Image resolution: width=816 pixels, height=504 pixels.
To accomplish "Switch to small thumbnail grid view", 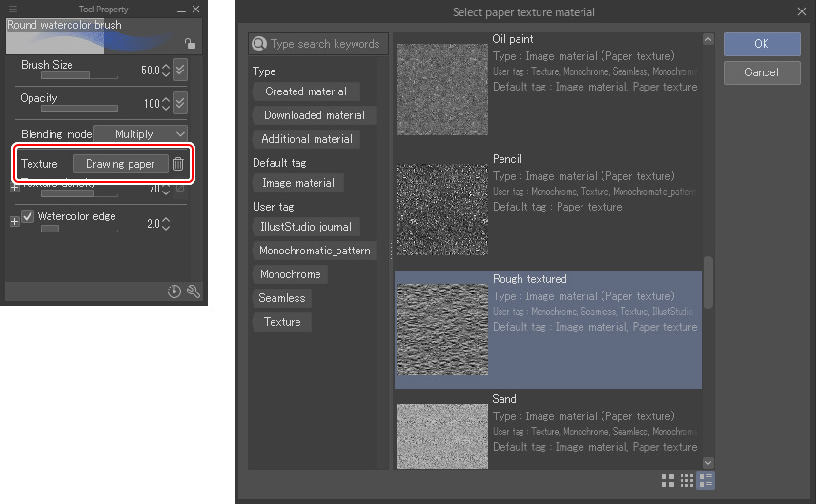I will [686, 480].
